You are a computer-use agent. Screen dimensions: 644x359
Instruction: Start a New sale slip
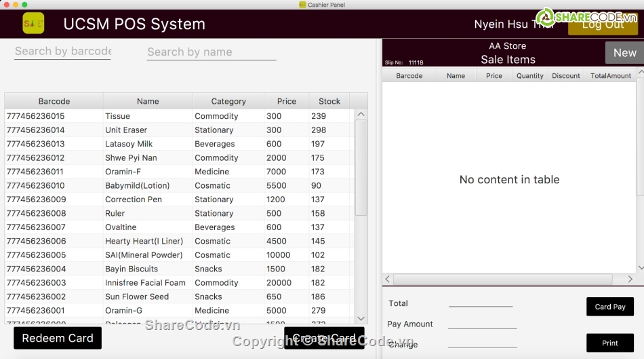624,52
